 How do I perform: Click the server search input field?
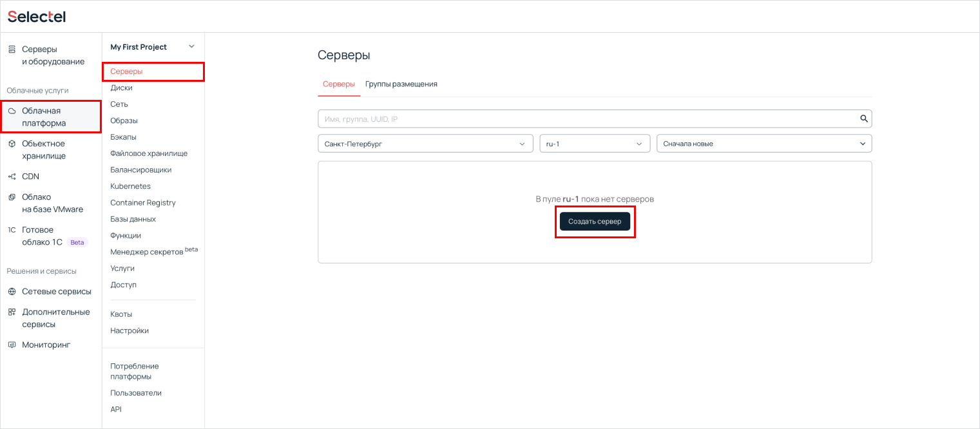point(586,119)
